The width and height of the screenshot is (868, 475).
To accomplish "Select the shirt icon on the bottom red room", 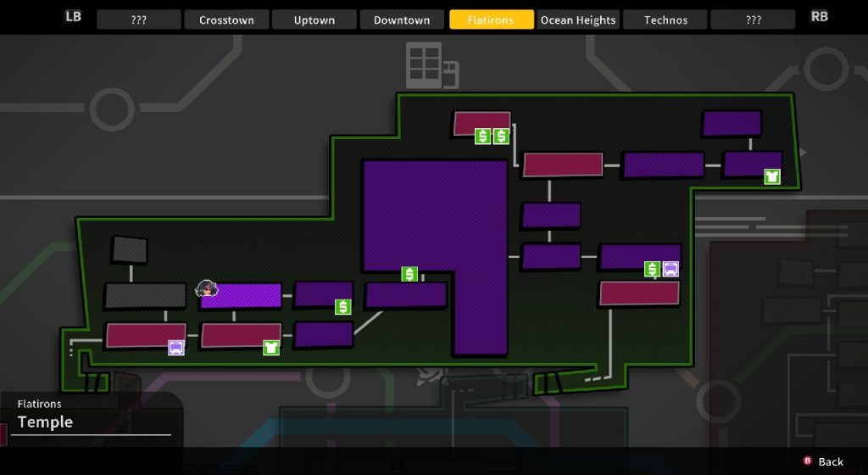I will (x=270, y=347).
